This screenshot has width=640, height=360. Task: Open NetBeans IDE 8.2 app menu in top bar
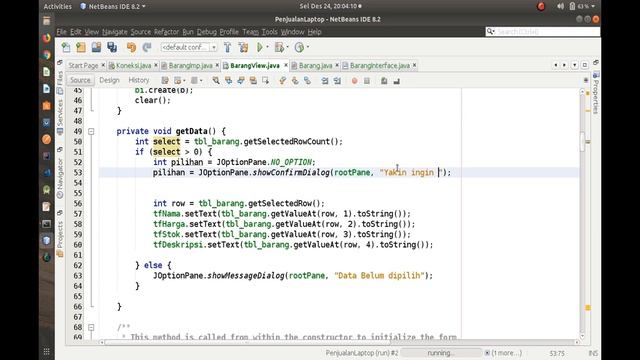[113, 6]
